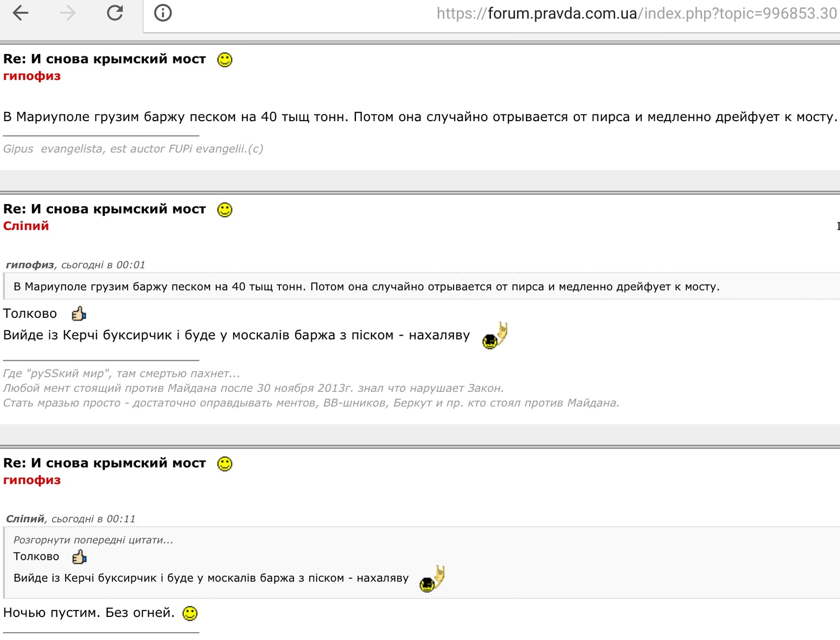Viewport: 840px width, 640px height.
Task: Open author profile 'Сліпий'
Action: [26, 226]
